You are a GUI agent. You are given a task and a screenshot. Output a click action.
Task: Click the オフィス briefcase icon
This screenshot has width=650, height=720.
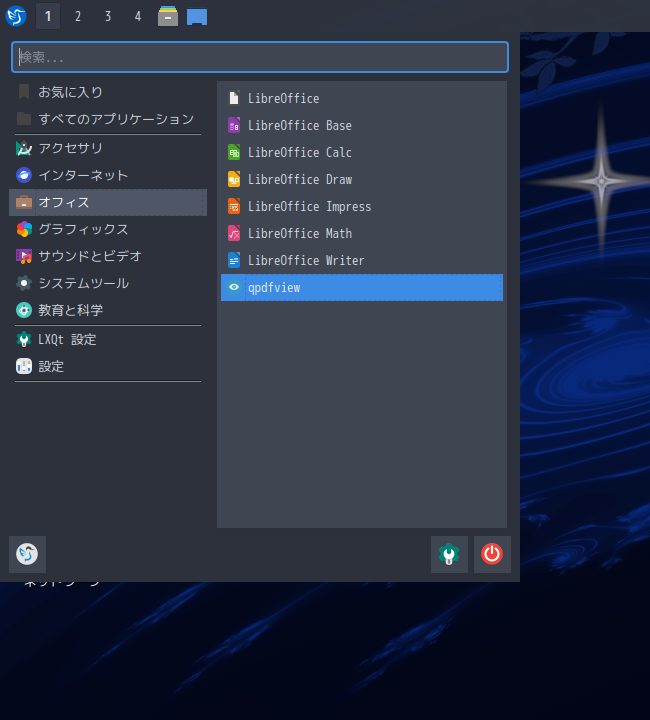pyautogui.click(x=24, y=202)
